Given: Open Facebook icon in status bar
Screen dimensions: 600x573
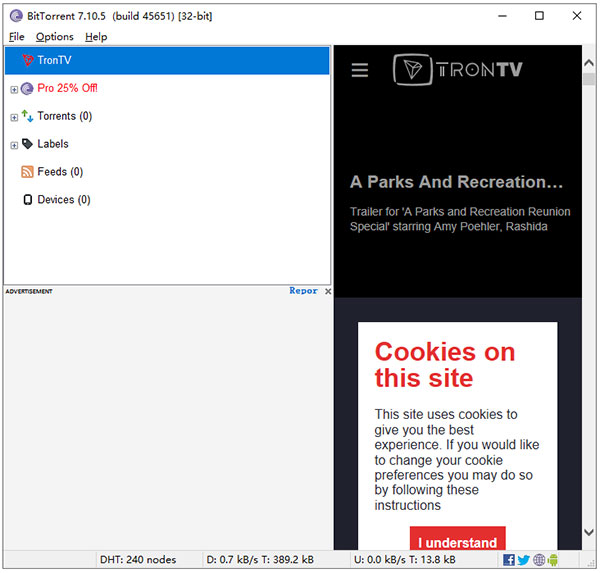Looking at the screenshot, I should pos(509,560).
